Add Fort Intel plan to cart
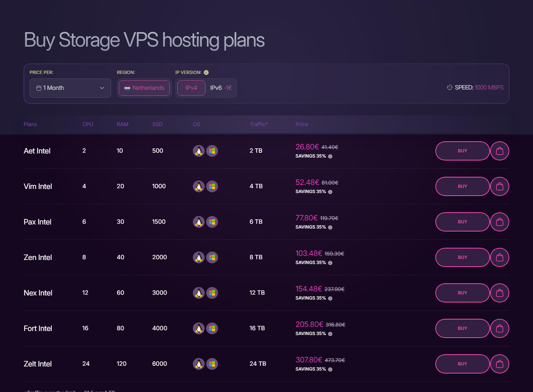The image size is (533, 392). [x=500, y=328]
